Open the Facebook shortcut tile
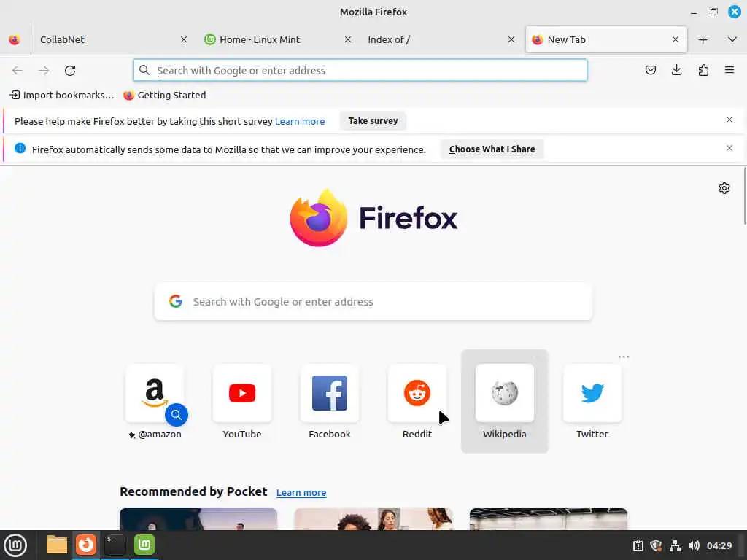 point(330,393)
